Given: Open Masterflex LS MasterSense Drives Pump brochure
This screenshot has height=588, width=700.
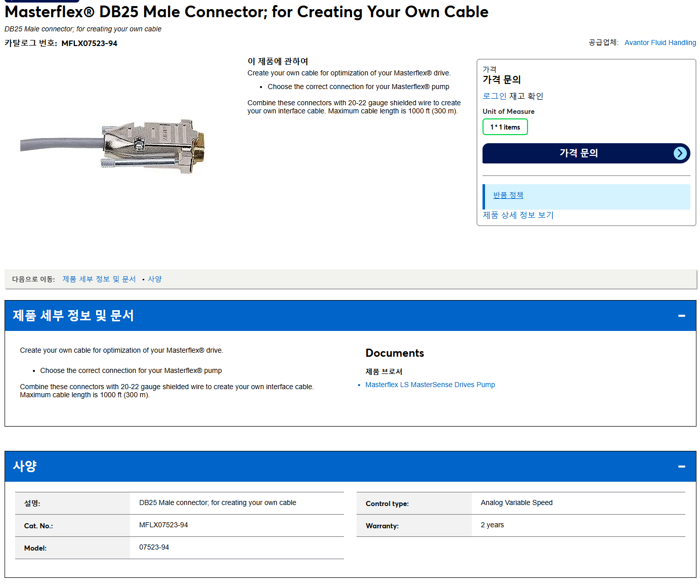Looking at the screenshot, I should tap(430, 385).
